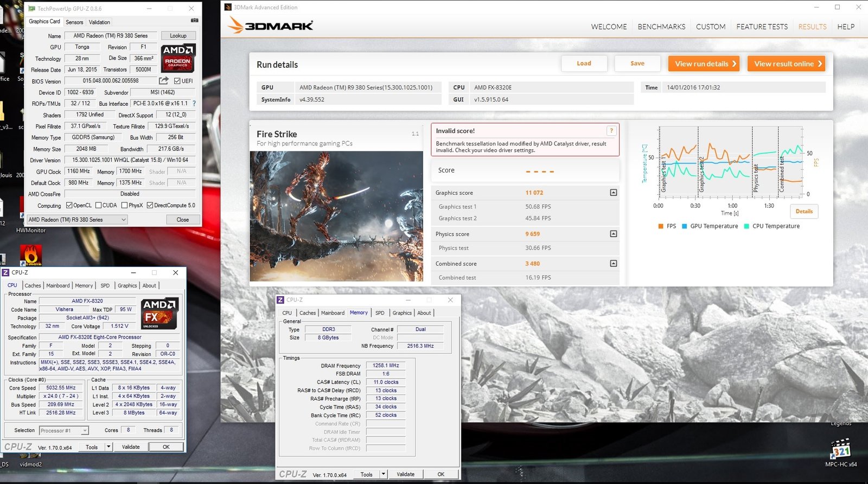Image resolution: width=868 pixels, height=484 pixels.
Task: Enable the PhysX checkbox
Action: 125,205
